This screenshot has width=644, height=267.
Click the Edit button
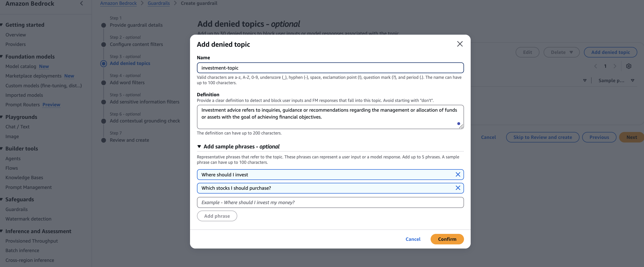pos(527,52)
